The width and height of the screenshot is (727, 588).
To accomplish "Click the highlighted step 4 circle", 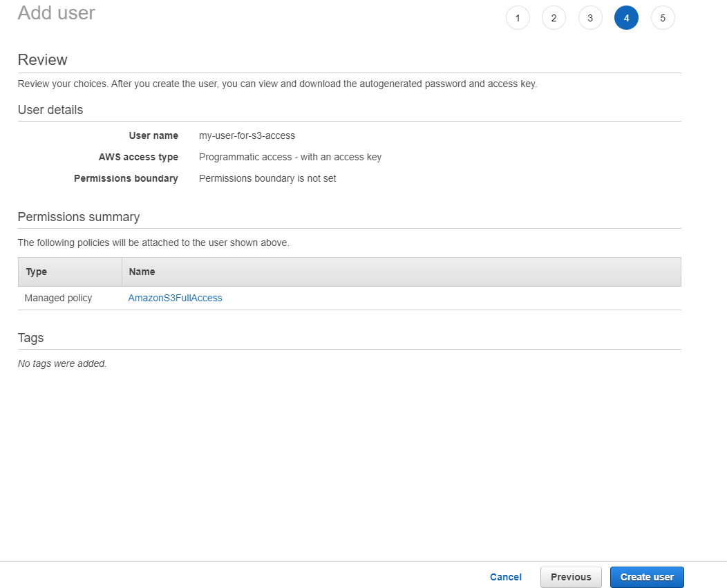I will coord(626,17).
